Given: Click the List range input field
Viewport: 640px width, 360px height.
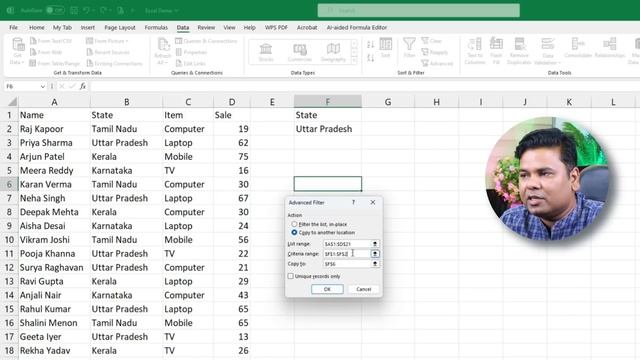Looking at the screenshot, I should click(347, 244).
